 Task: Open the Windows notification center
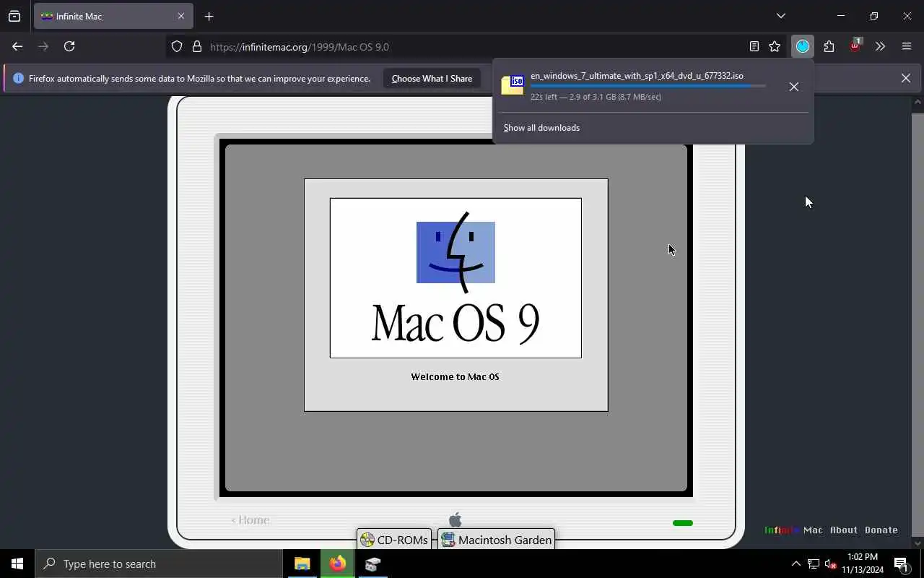click(x=901, y=564)
